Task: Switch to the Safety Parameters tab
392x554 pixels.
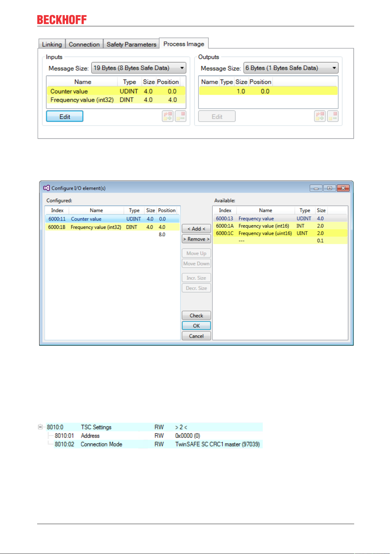Action: tap(131, 44)
